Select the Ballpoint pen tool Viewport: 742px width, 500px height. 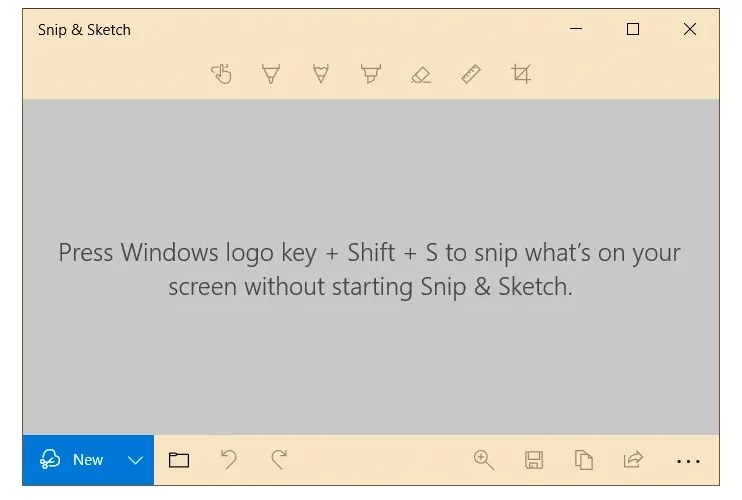click(271, 74)
